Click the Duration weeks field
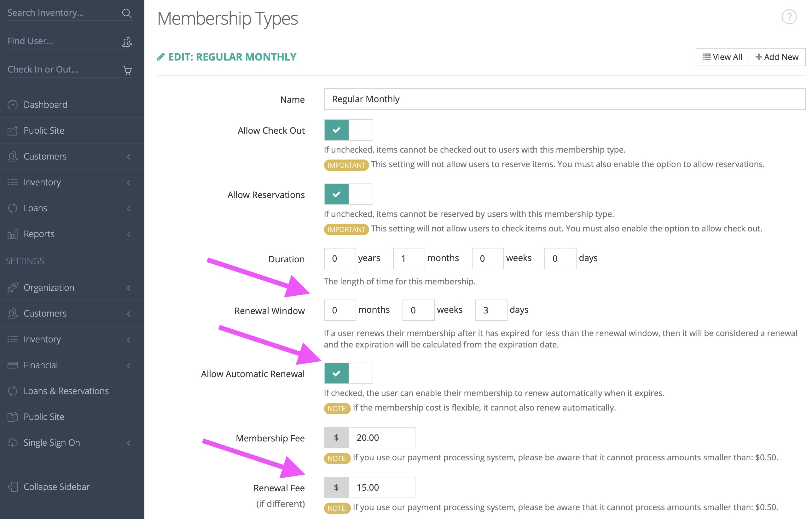Screen dimensions: 812x519 pos(488,259)
